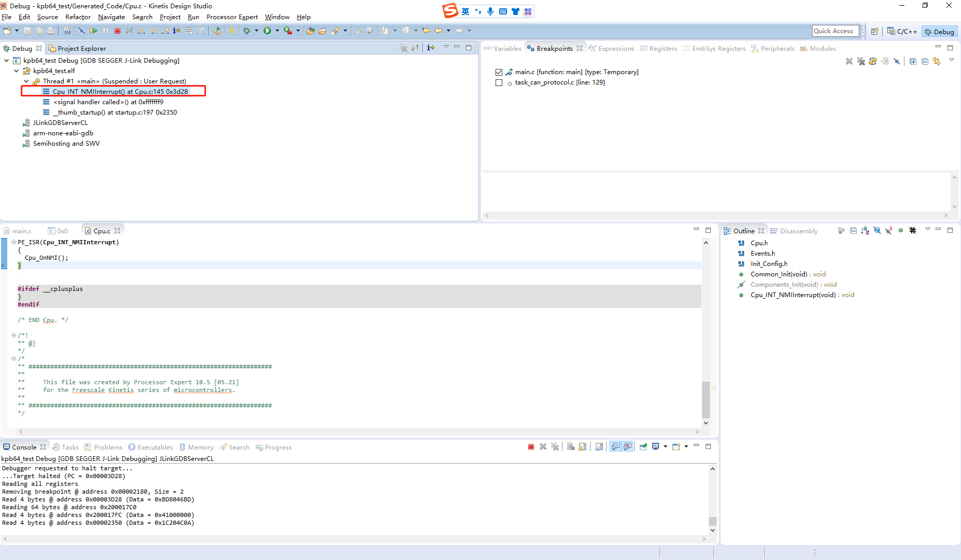Click Collapse All in Breakpoints view
The width and height of the screenshot is (961, 560).
coord(925,62)
